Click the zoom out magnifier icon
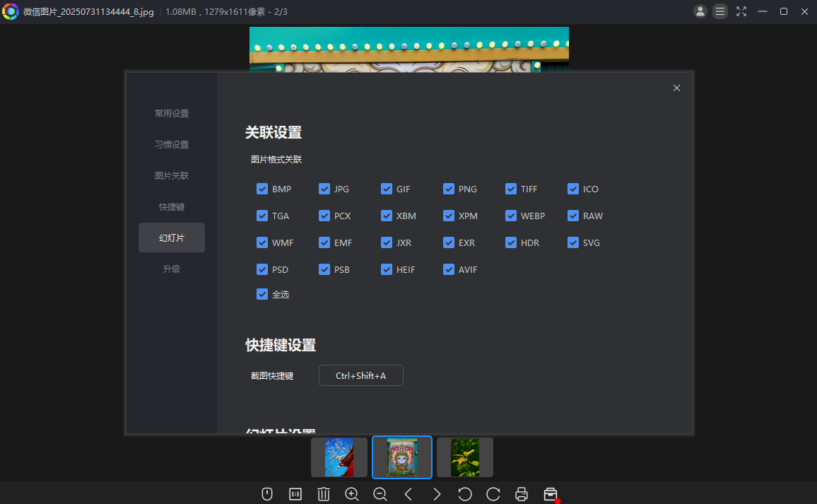The width and height of the screenshot is (817, 504). click(x=380, y=494)
